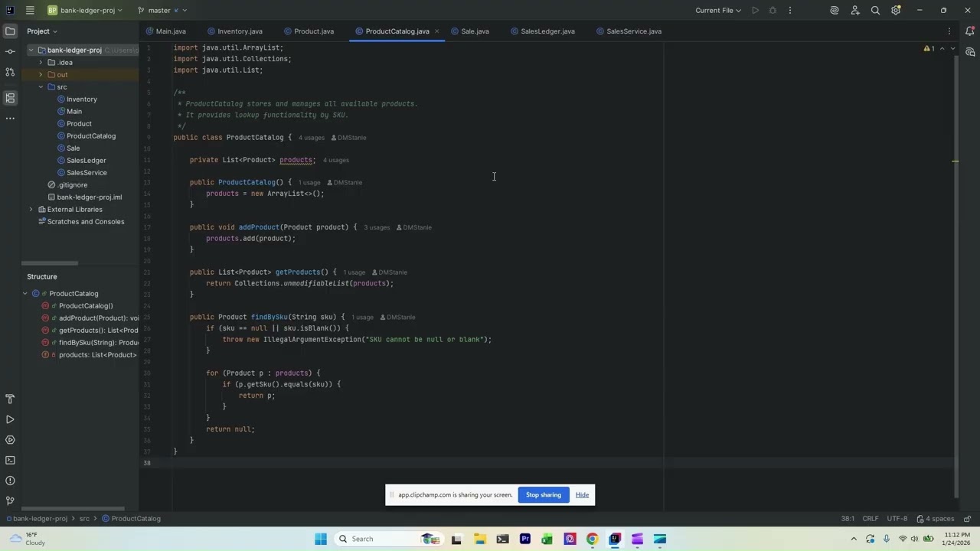Screen dimensions: 980x551
Task: Expand the out folder
Action: [x=41, y=74]
